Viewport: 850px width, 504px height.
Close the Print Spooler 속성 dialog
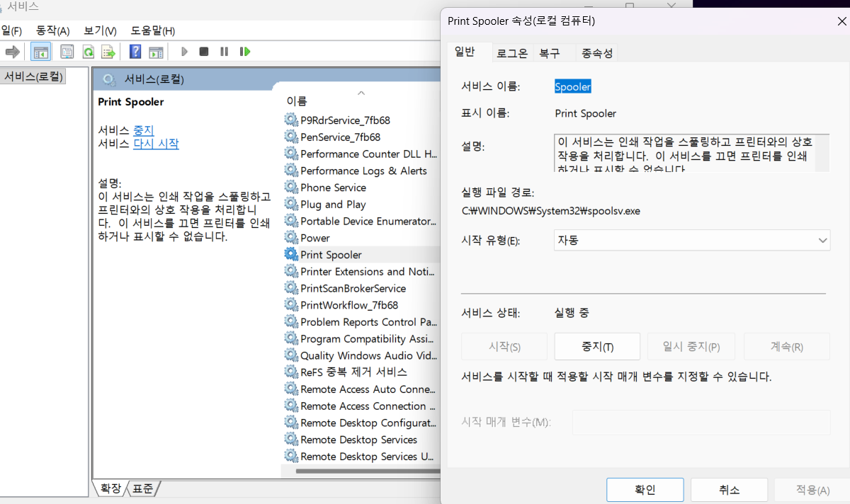[841, 21]
